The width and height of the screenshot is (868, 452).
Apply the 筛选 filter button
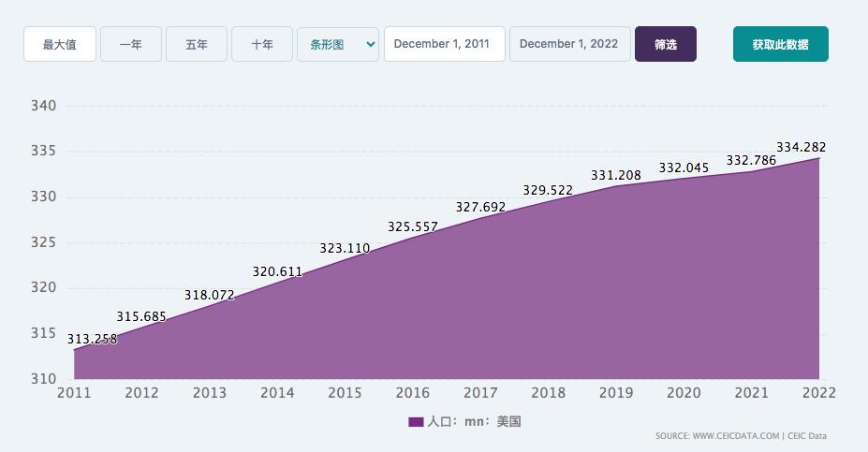[x=666, y=44]
